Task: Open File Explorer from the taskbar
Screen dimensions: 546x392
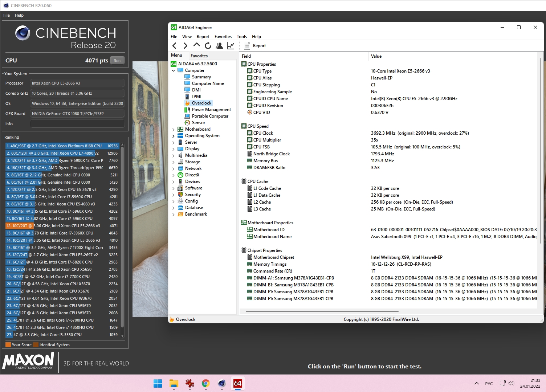Action: pos(174,383)
